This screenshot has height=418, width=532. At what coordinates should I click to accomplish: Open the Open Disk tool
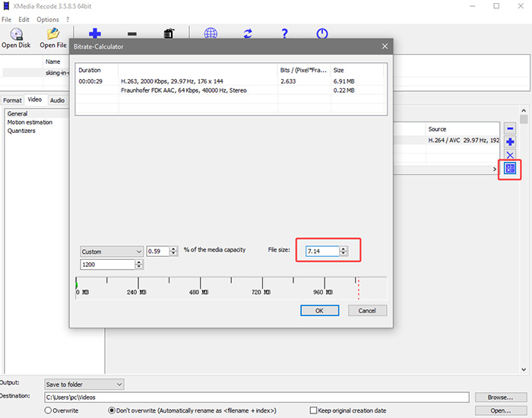[16, 38]
